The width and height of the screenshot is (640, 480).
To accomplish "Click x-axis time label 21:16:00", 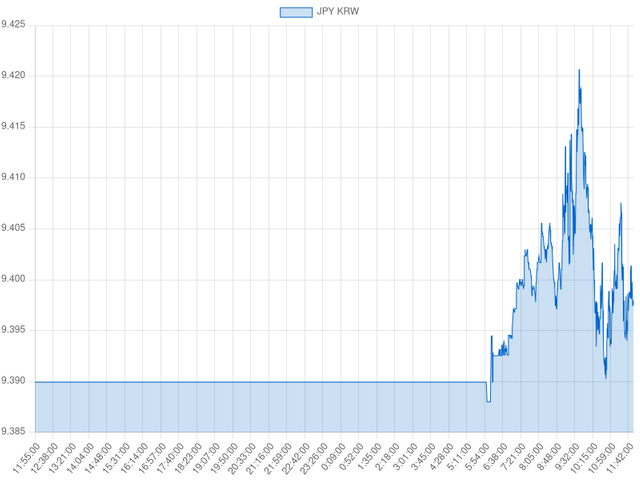I will 260,458.
